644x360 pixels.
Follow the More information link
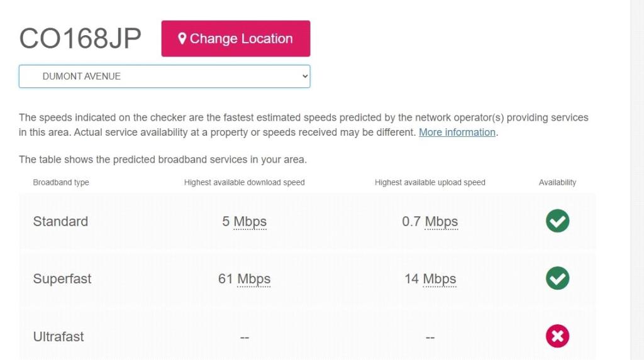[457, 133]
